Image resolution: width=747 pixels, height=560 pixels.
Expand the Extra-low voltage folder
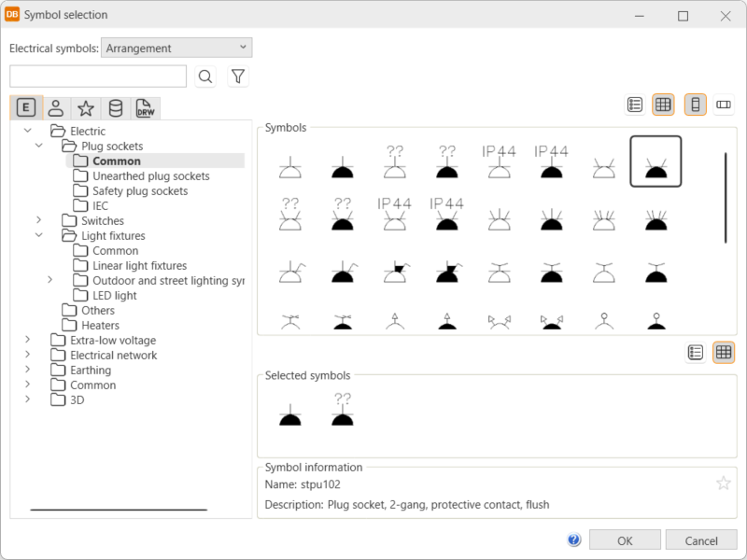pos(28,340)
